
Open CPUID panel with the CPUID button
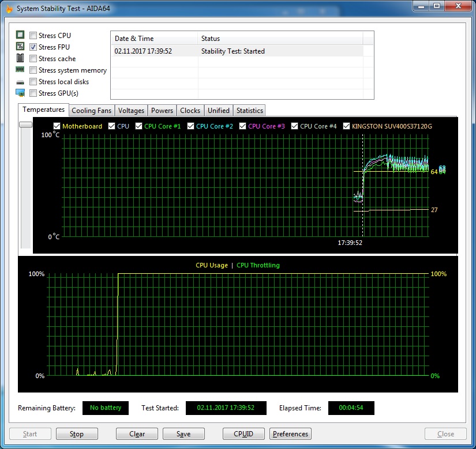pyautogui.click(x=243, y=434)
